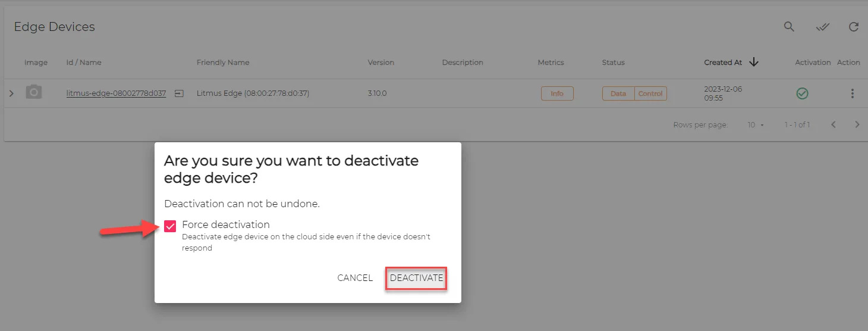Click created date 2023-12-06 09:55
This screenshot has width=868, height=331.
point(723,93)
